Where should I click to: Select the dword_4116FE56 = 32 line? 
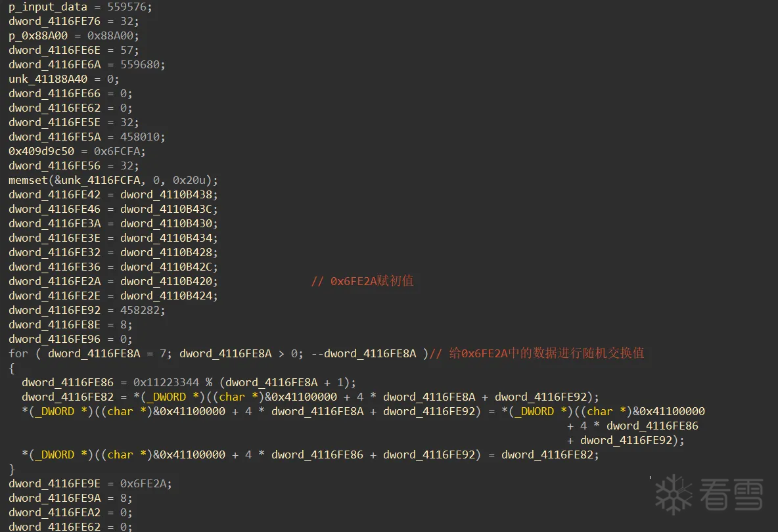click(74, 166)
